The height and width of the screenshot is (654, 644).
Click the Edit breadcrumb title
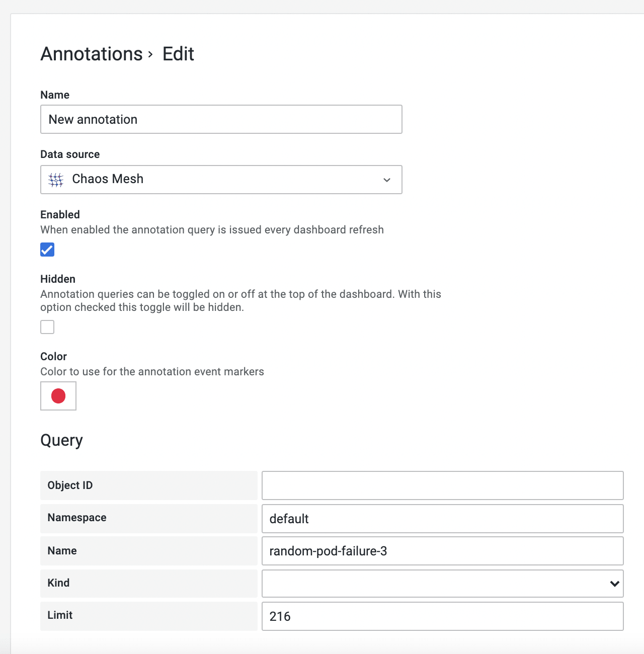click(178, 54)
